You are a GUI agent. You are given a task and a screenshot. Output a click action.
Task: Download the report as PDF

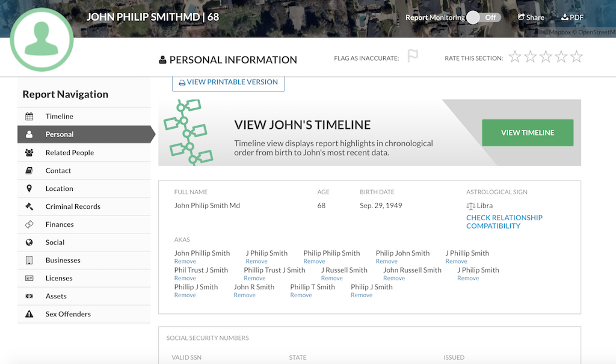[x=572, y=17]
